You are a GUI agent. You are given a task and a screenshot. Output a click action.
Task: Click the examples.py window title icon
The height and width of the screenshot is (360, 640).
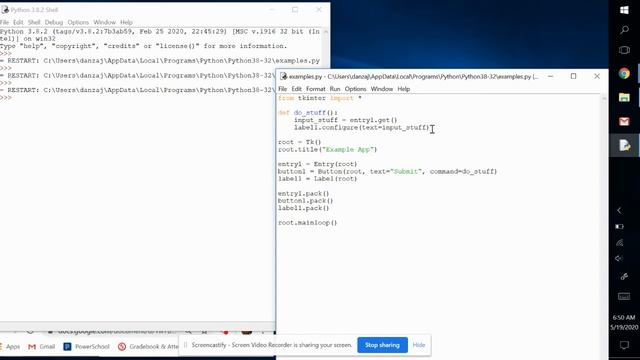pyautogui.click(x=283, y=76)
